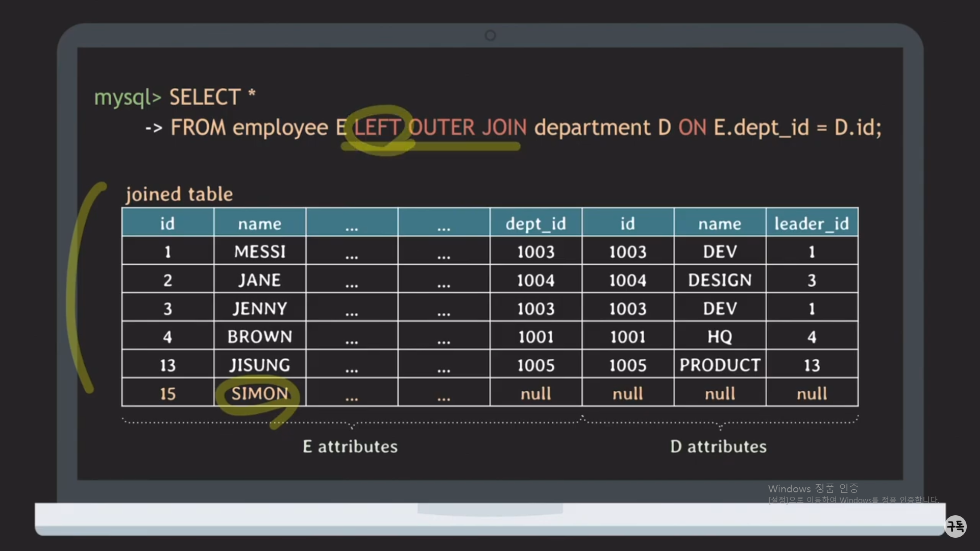Click the E attributes label
The width and height of the screenshot is (980, 551).
click(x=350, y=446)
